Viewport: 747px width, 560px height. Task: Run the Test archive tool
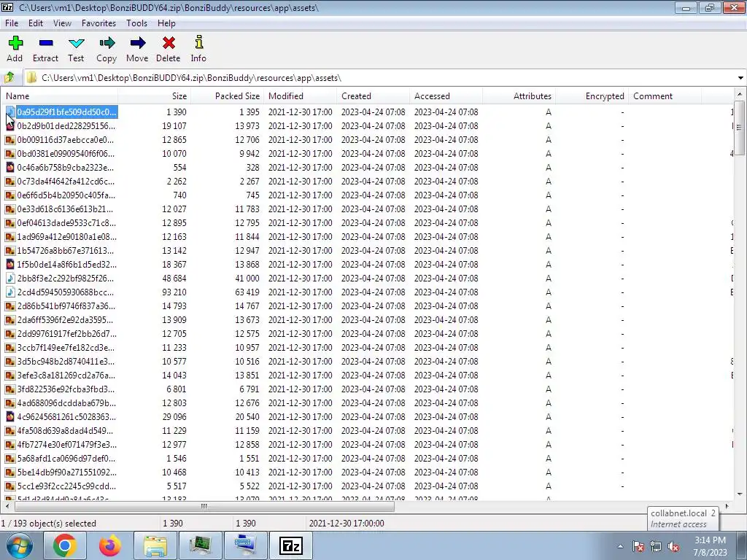[76, 43]
